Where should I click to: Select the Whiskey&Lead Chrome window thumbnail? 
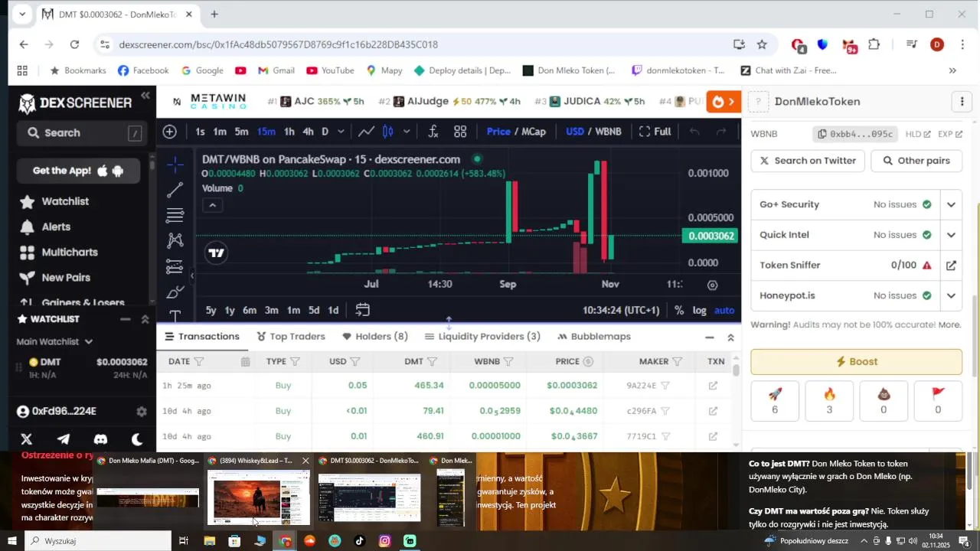tap(260, 491)
